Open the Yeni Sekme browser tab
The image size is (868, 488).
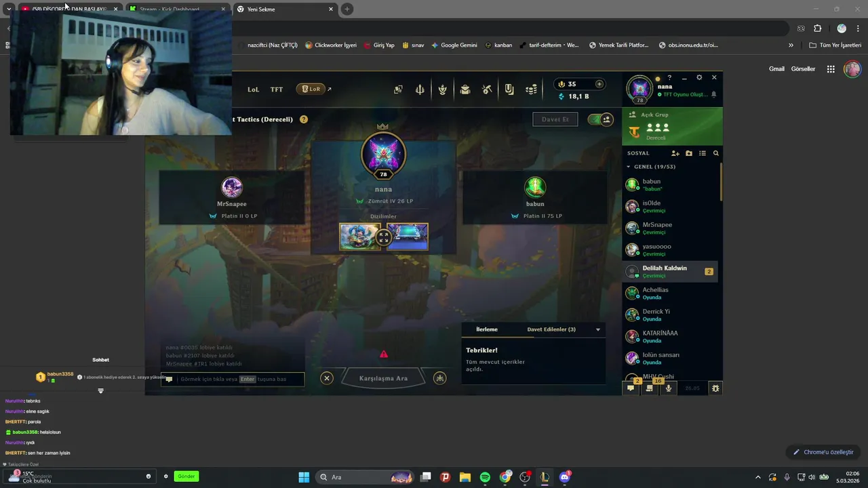coord(285,9)
